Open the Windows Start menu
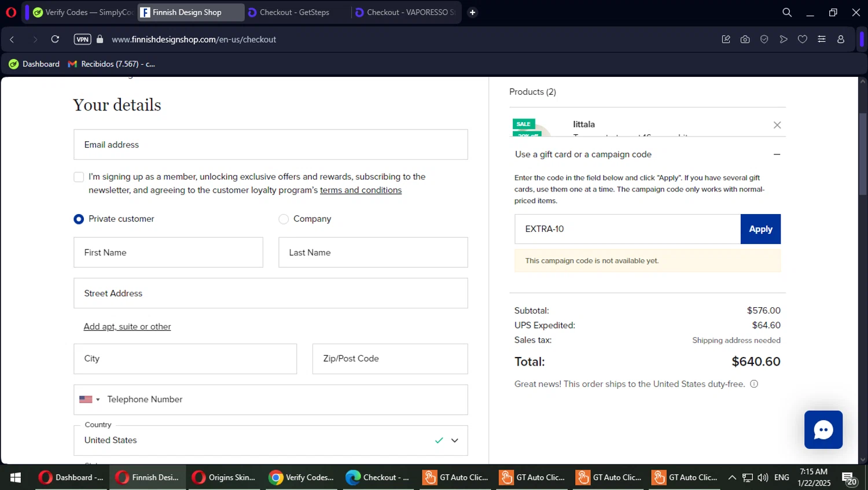Screen dimensions: 868x490 [16, 477]
